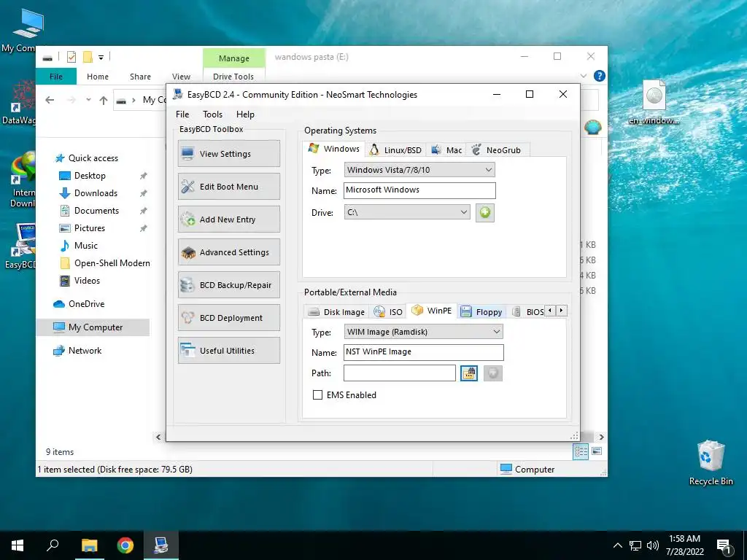747x560 pixels.
Task: Click the empty WinPE Path field
Action: [x=399, y=373]
